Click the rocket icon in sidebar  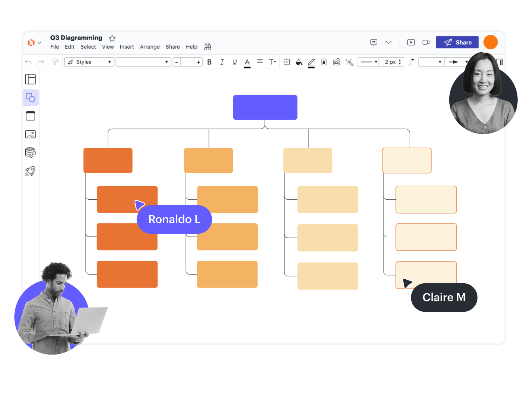tap(30, 171)
